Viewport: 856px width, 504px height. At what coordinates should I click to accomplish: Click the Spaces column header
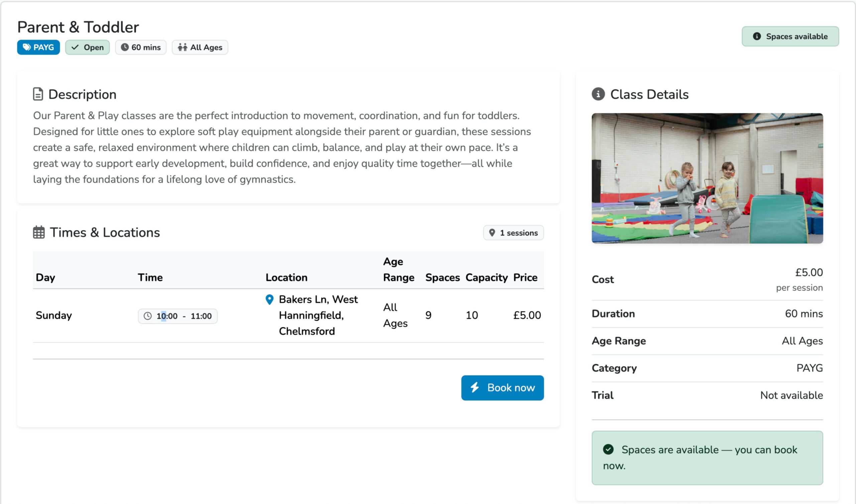pyautogui.click(x=442, y=277)
